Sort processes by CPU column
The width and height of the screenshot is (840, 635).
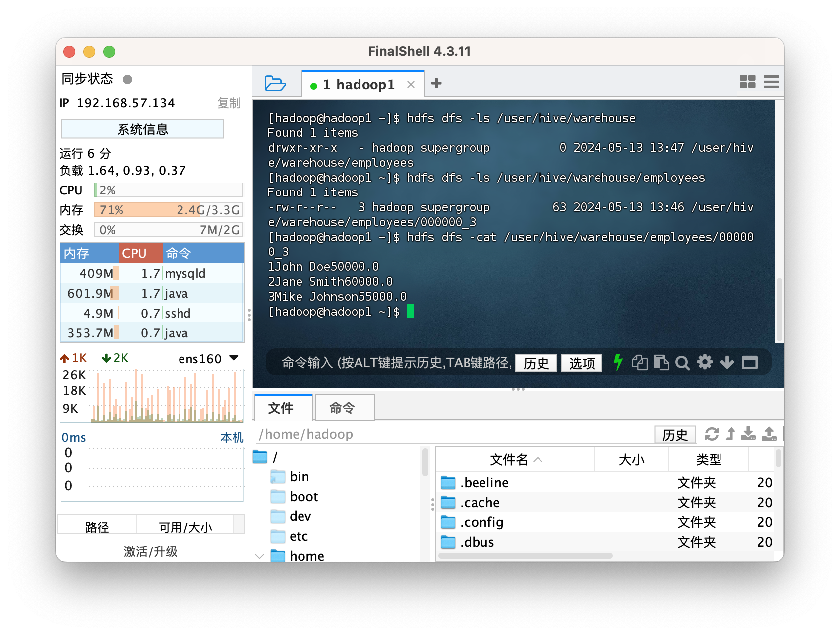(140, 253)
